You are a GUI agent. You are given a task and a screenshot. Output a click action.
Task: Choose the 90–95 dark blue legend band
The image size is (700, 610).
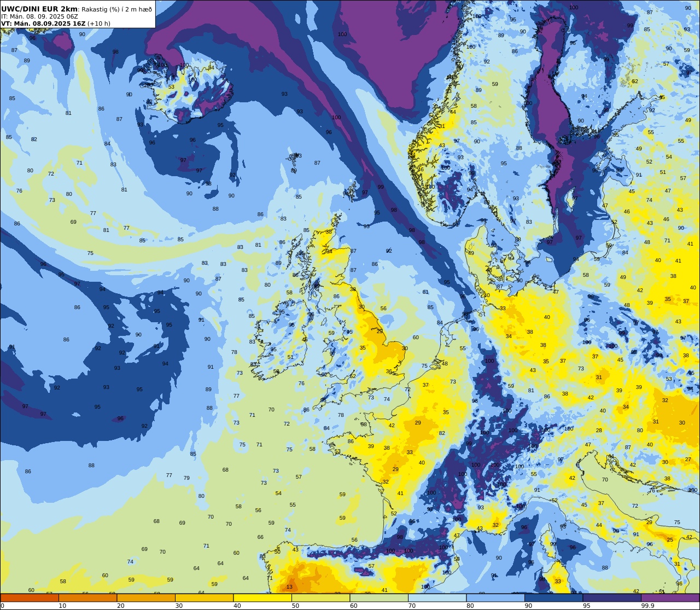coord(553,598)
